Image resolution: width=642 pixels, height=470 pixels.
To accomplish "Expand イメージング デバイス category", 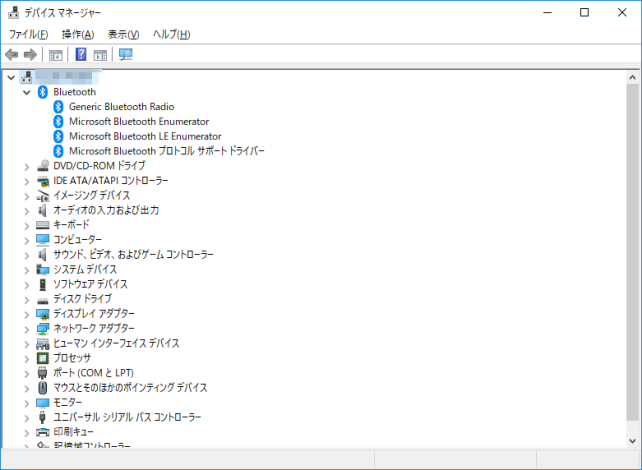I will click(27, 196).
